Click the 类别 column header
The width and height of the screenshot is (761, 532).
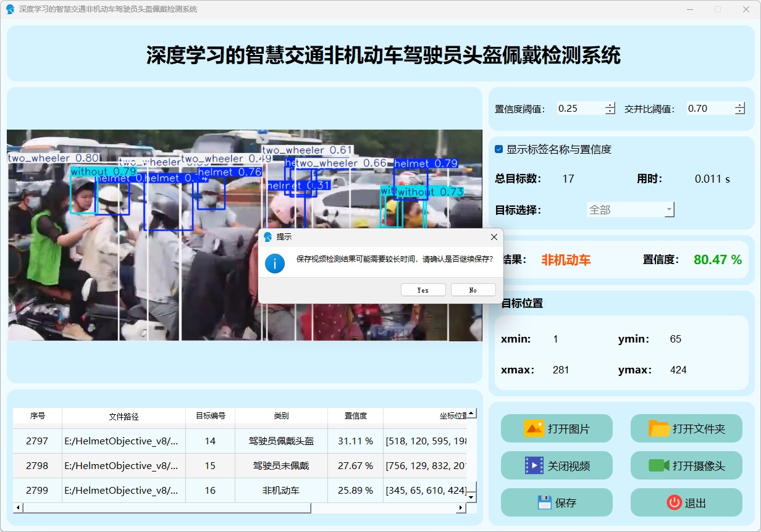click(x=281, y=416)
